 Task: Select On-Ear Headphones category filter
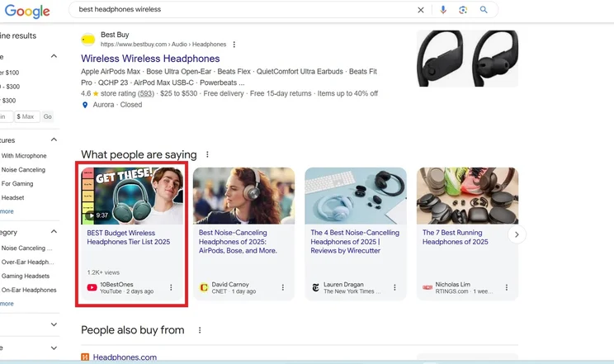click(29, 291)
